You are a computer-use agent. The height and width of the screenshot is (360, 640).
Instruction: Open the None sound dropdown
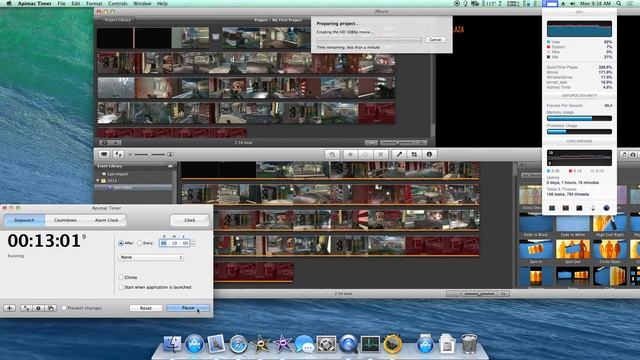(151, 257)
